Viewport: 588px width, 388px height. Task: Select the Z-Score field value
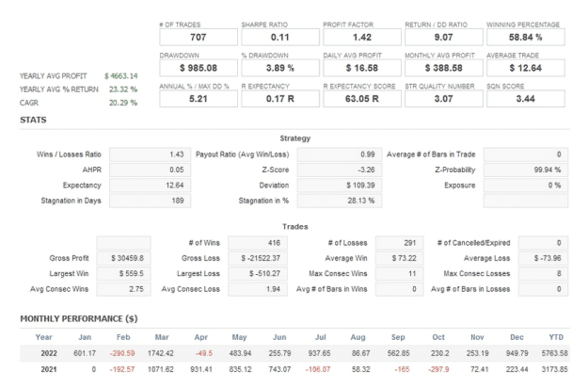tap(340, 170)
